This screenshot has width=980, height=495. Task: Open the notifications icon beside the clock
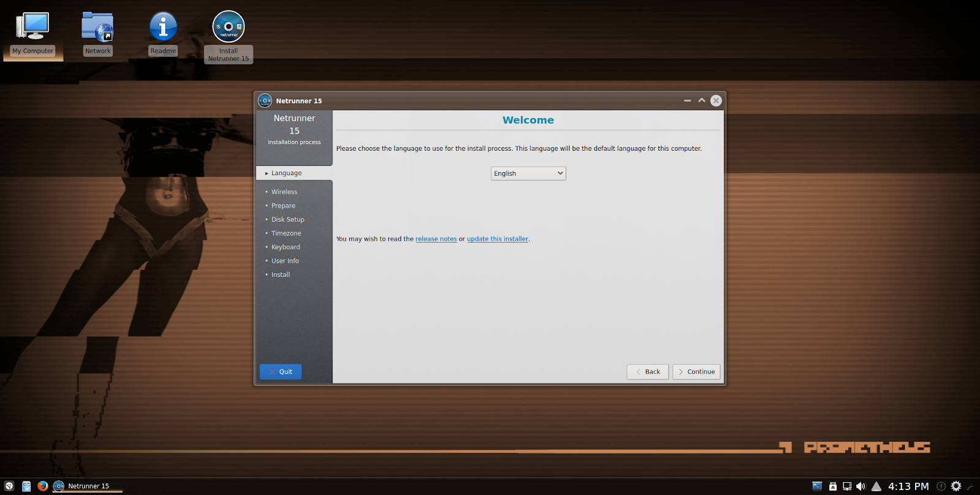(x=941, y=486)
